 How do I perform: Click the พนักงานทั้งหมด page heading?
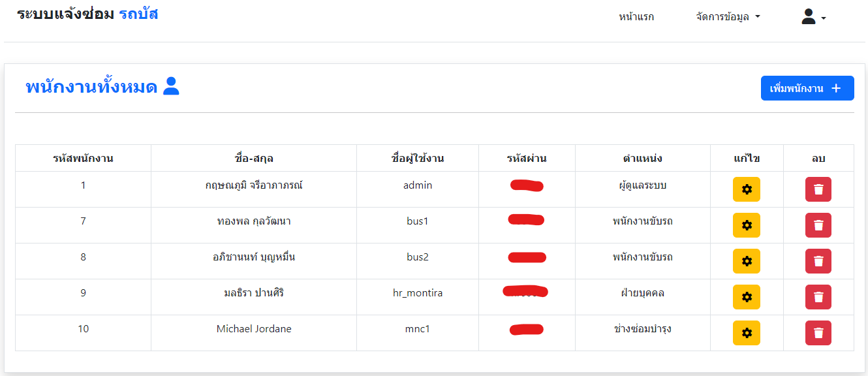(91, 87)
